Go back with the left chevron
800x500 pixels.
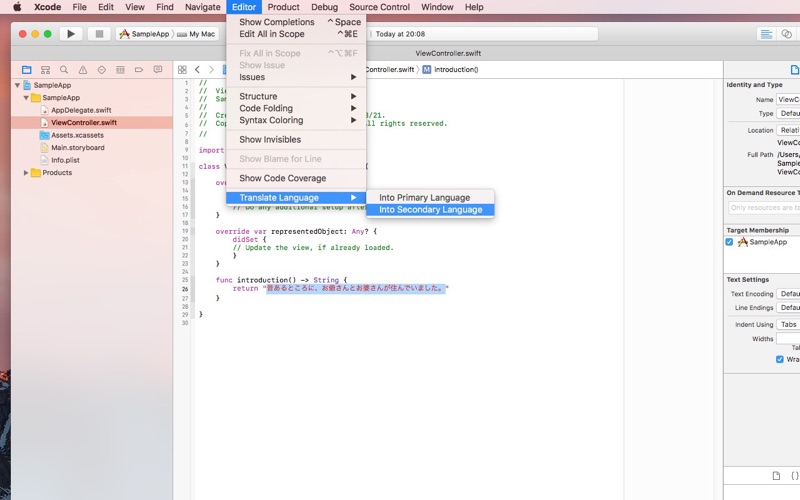[197, 70]
